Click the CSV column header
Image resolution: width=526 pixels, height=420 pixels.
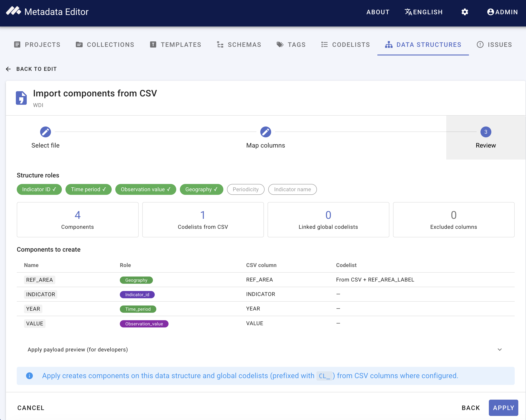tap(261, 265)
